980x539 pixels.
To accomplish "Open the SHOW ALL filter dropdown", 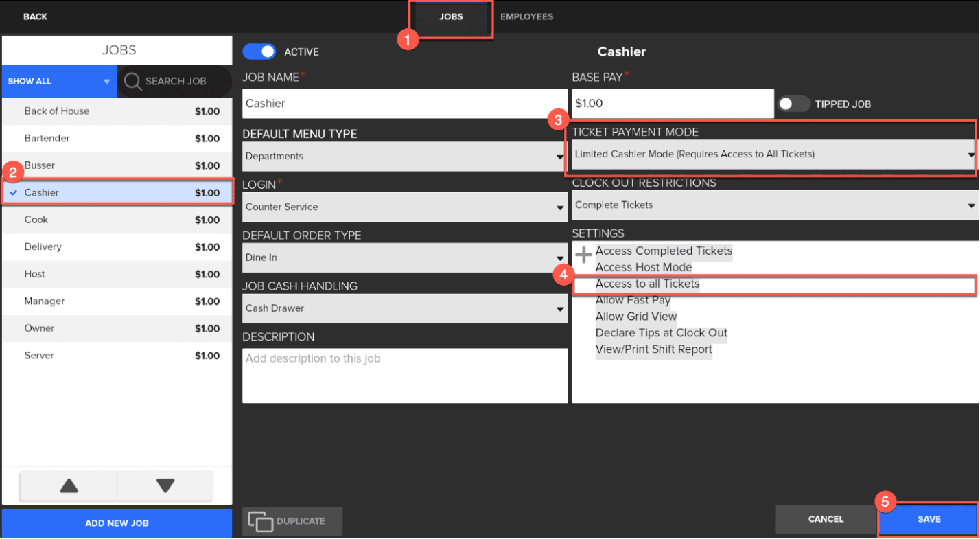I will 59,81.
